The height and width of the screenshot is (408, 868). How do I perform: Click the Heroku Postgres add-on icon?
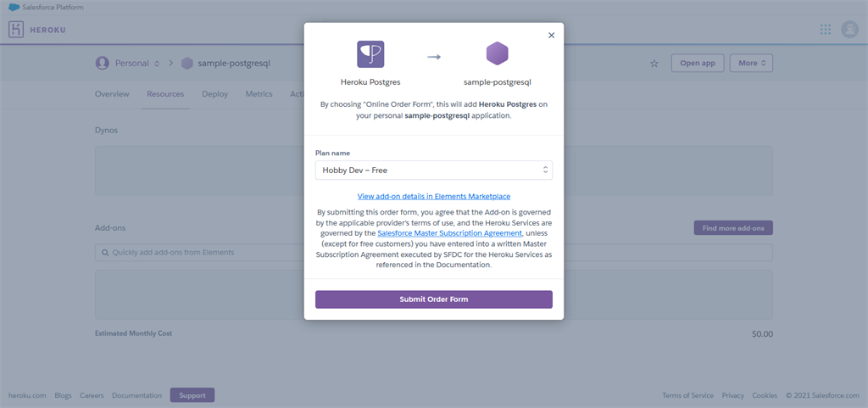pos(370,54)
